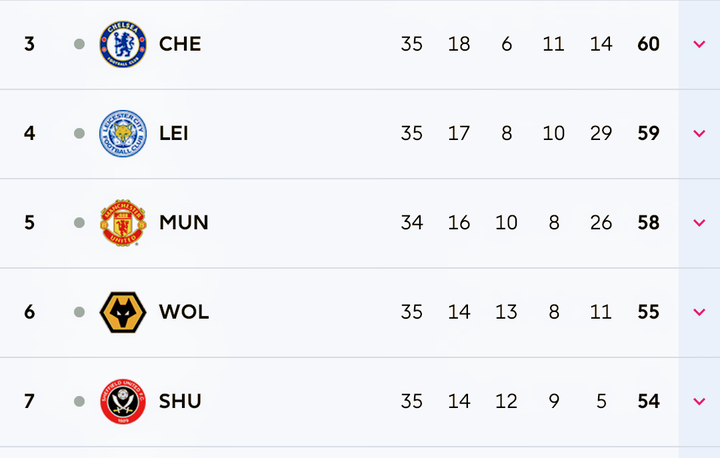Open the LEI team name link
Screen dimensions: 720x458
174,133
